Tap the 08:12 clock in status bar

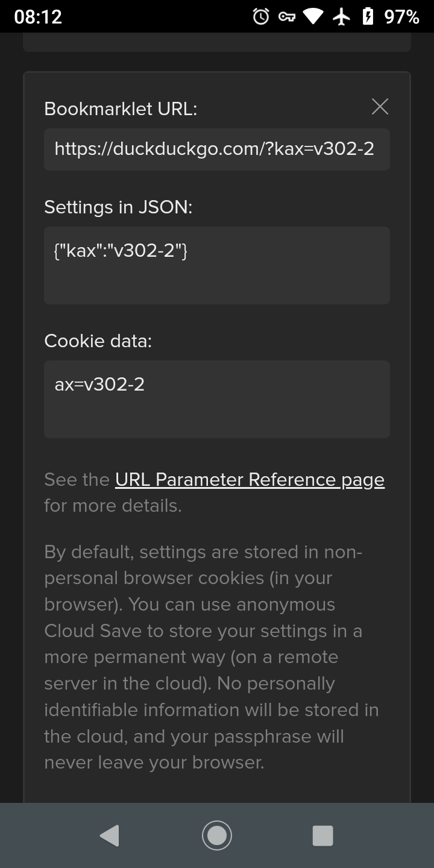38,17
